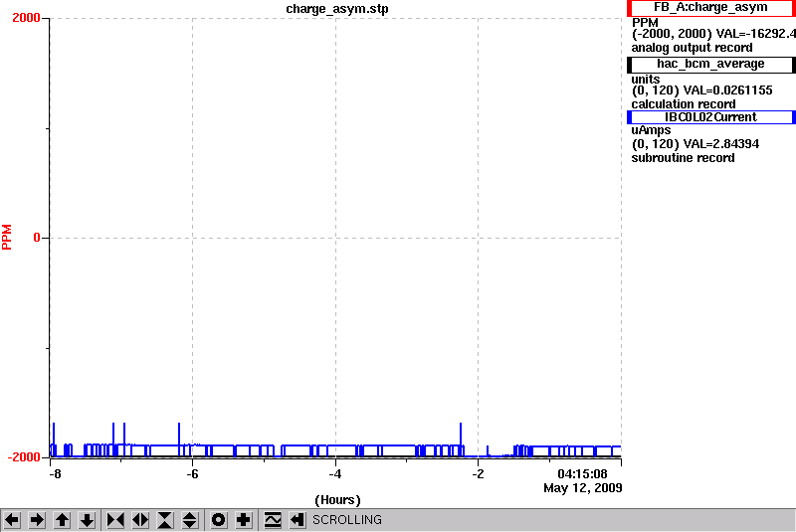
Task: Click the 2000 tick on the vertical axis
Action: [x=26, y=18]
